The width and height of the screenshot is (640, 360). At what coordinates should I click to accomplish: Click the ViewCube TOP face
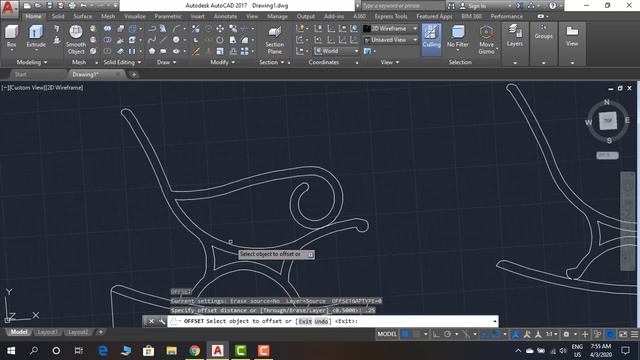[x=608, y=121]
